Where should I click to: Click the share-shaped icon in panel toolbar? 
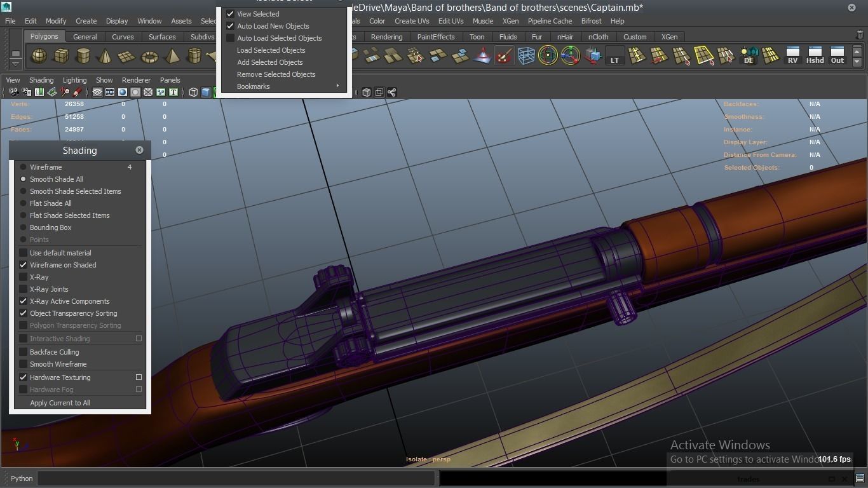[392, 92]
